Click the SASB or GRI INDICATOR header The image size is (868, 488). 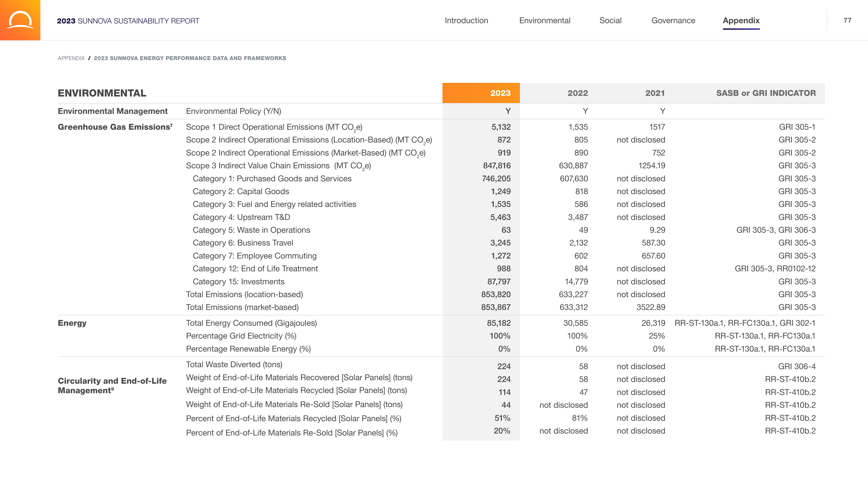pos(766,93)
